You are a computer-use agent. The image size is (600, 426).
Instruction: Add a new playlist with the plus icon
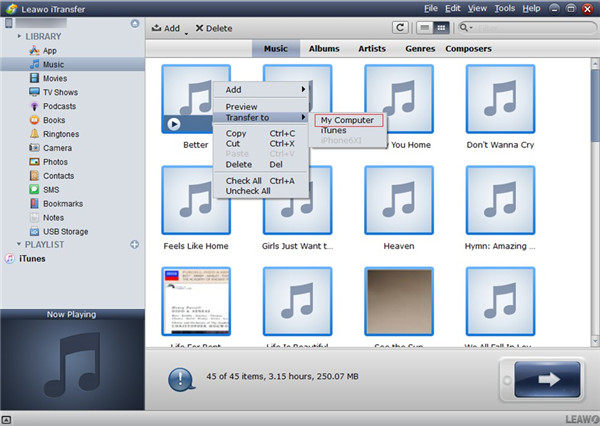coord(135,244)
